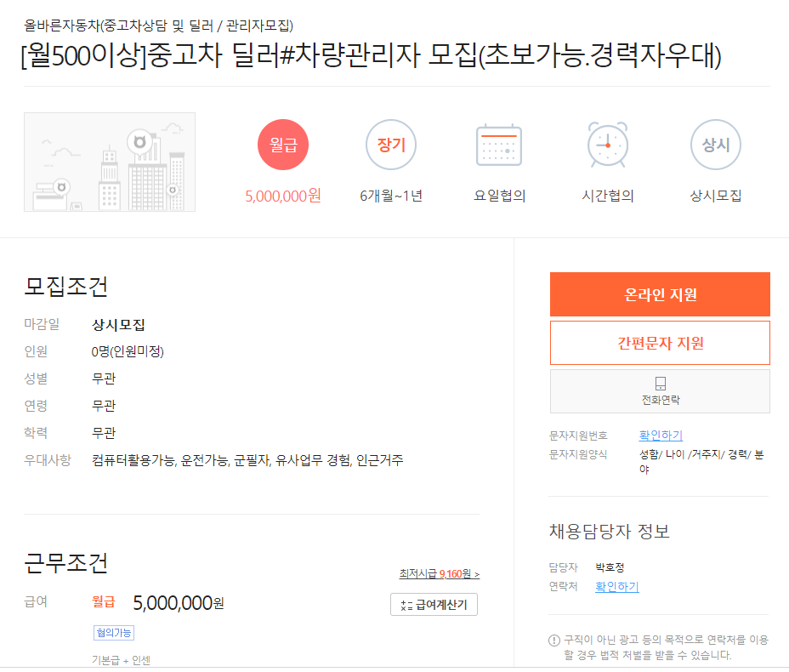Apply with the 온라인 지원 button
The image size is (789, 672).
(660, 294)
